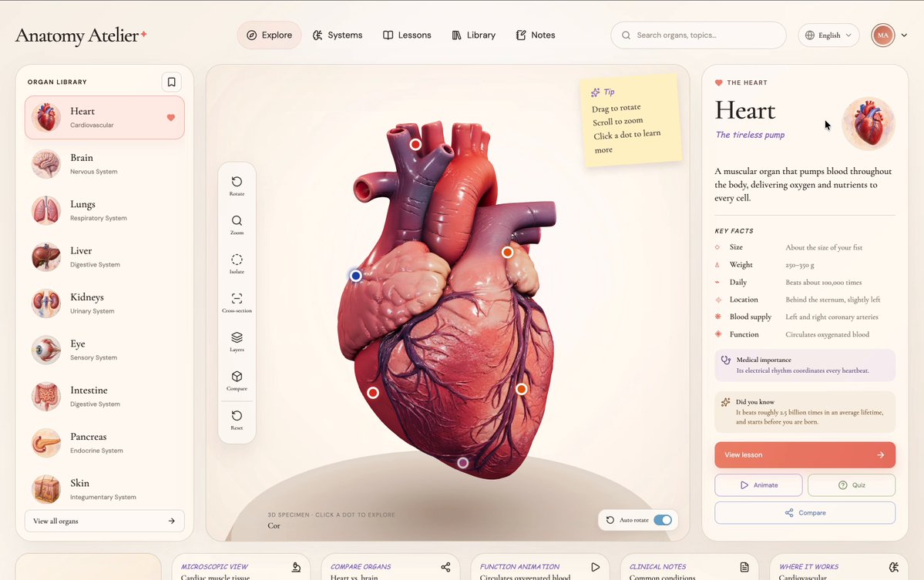Click the blue hotspot dot on the heart

[356, 276]
